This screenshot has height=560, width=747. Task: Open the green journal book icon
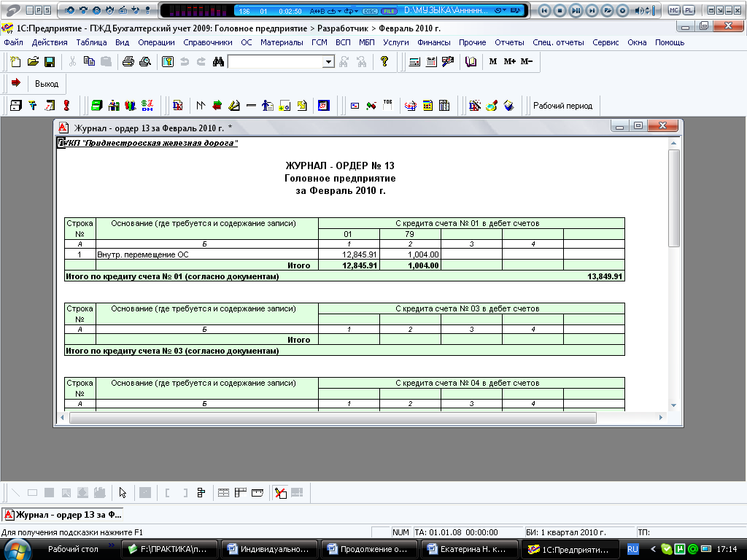[97, 106]
